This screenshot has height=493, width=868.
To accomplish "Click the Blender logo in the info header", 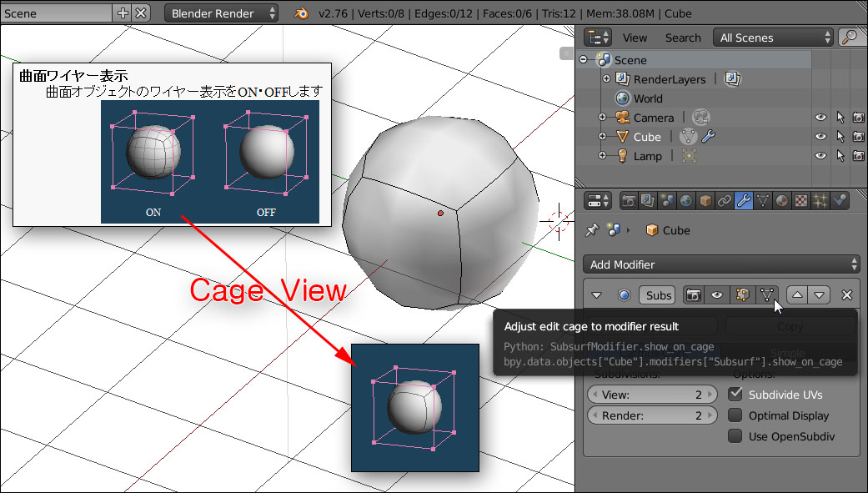I will click(301, 13).
